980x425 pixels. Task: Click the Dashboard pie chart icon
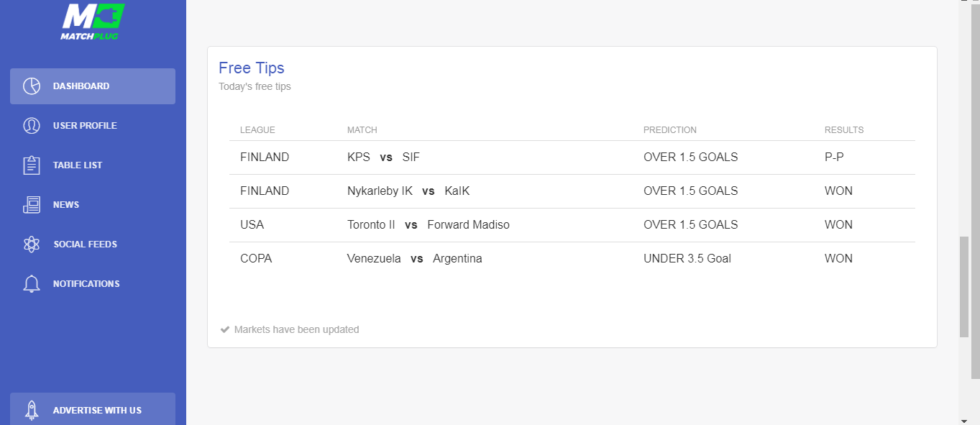[32, 86]
